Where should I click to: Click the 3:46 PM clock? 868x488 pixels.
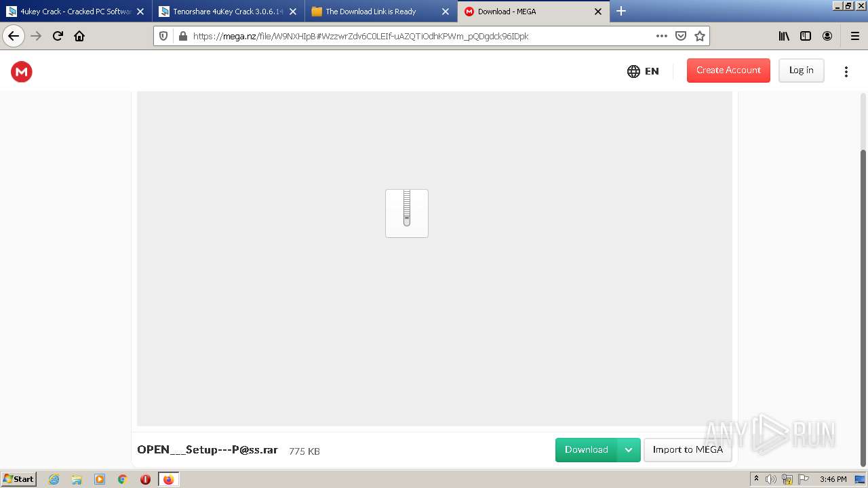click(x=833, y=479)
